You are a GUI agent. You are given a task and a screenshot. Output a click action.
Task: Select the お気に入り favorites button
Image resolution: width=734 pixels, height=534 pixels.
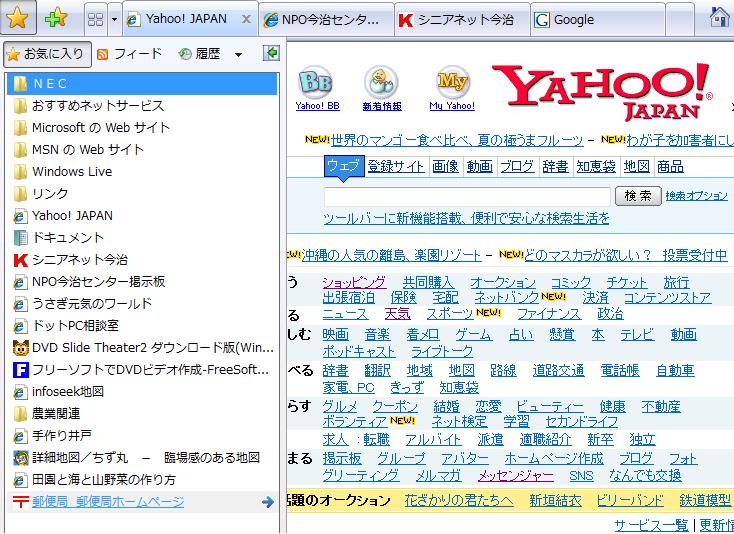[47, 54]
